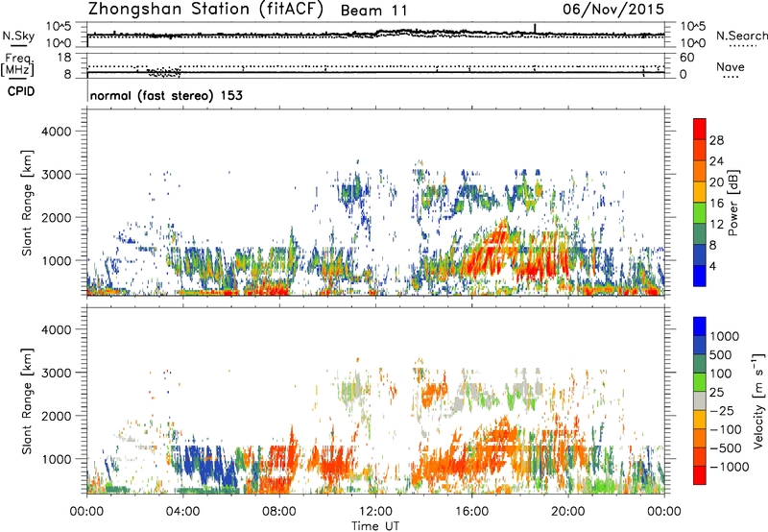This screenshot has height=532, width=768.
Task: Click the 08:00 time tick label
Action: tap(279, 512)
